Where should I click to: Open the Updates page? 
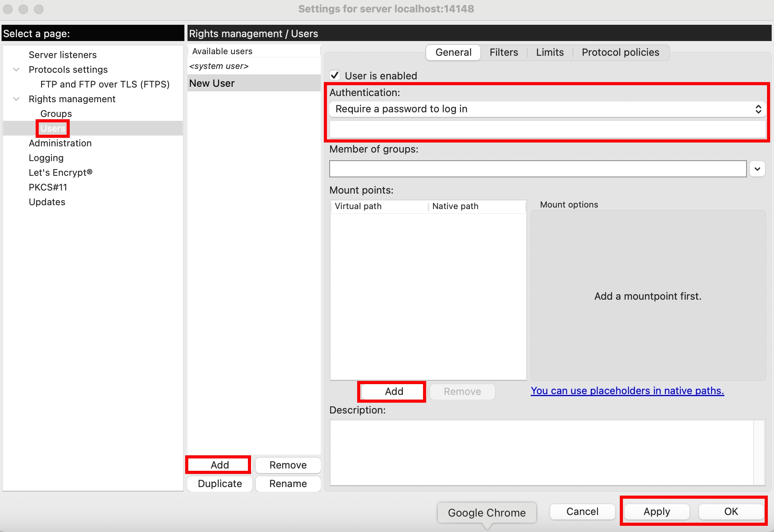coord(47,202)
